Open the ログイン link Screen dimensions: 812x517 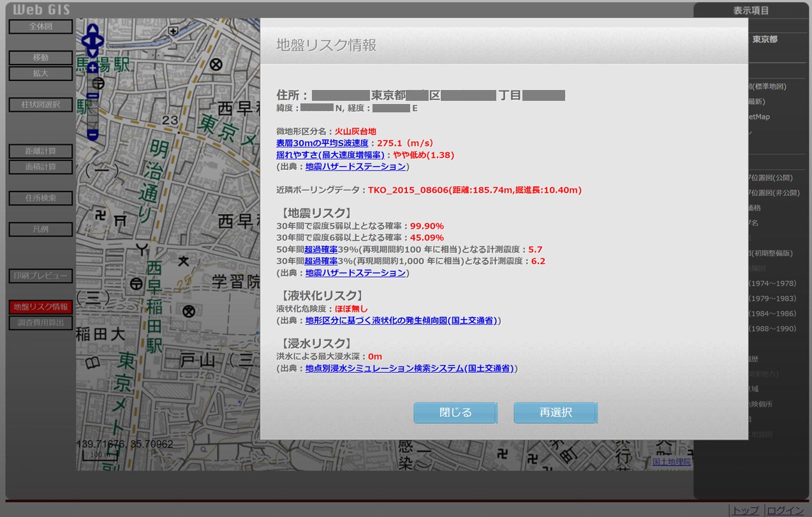click(x=785, y=511)
